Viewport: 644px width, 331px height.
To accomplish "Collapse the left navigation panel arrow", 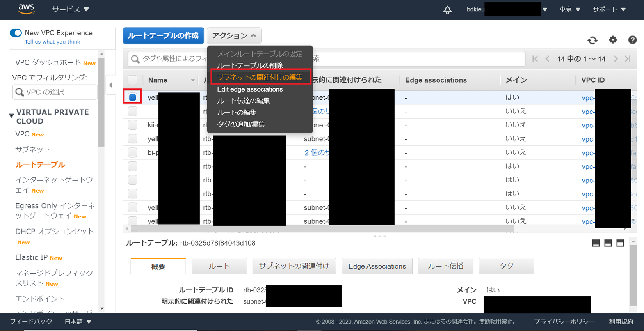I will (110, 85).
